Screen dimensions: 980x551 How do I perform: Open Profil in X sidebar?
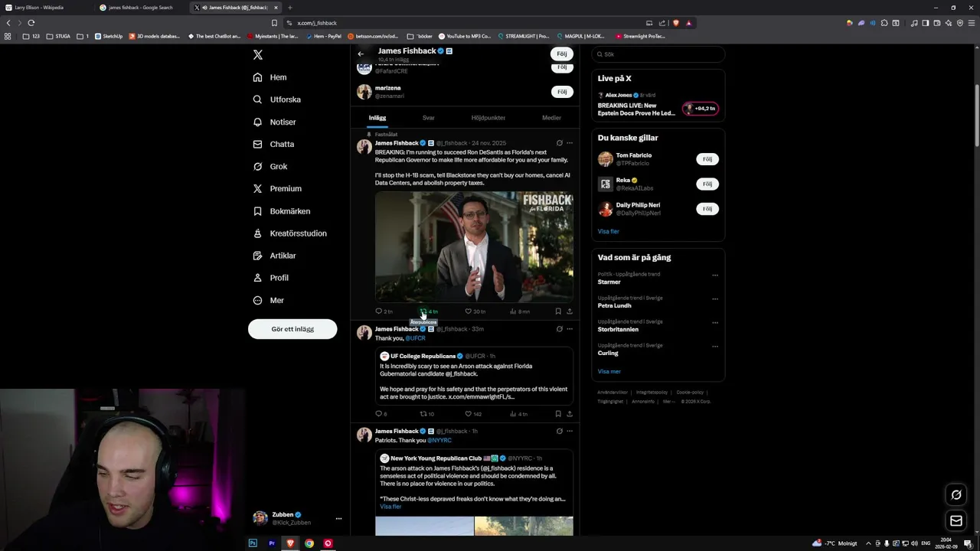click(270, 278)
